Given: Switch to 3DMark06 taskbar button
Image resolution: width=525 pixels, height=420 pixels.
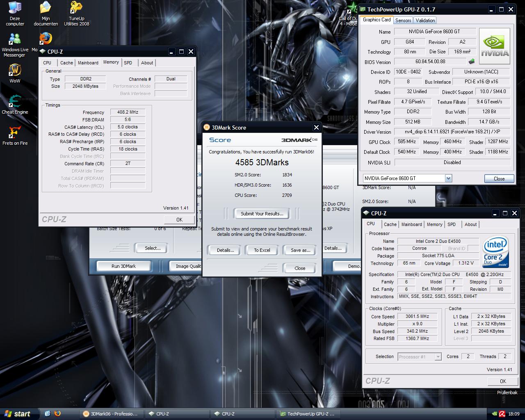Looking at the screenshot, I should [110, 414].
